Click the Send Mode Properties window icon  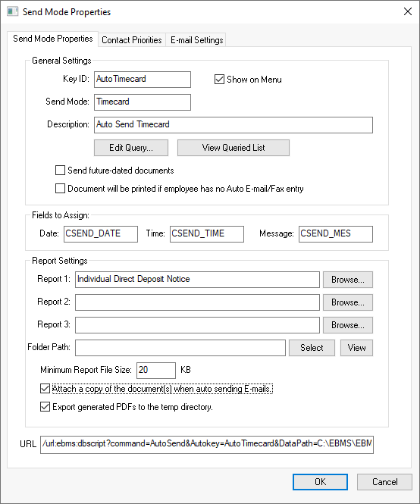pyautogui.click(x=13, y=11)
